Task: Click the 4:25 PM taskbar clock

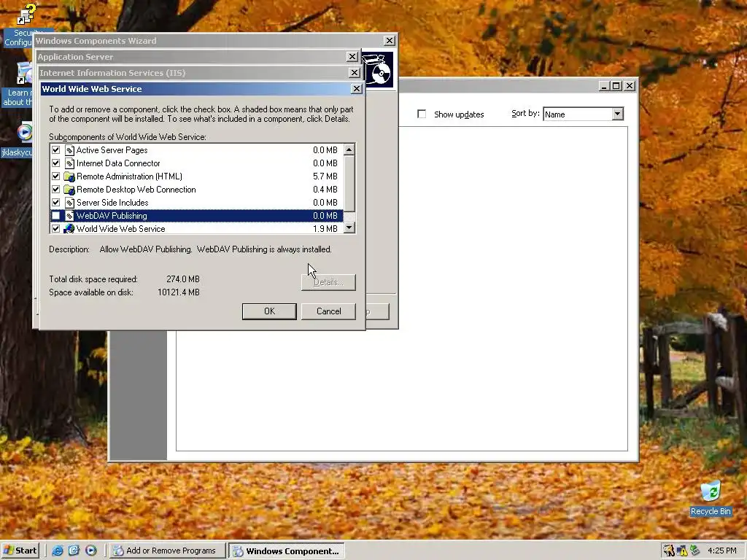Action: tap(721, 551)
